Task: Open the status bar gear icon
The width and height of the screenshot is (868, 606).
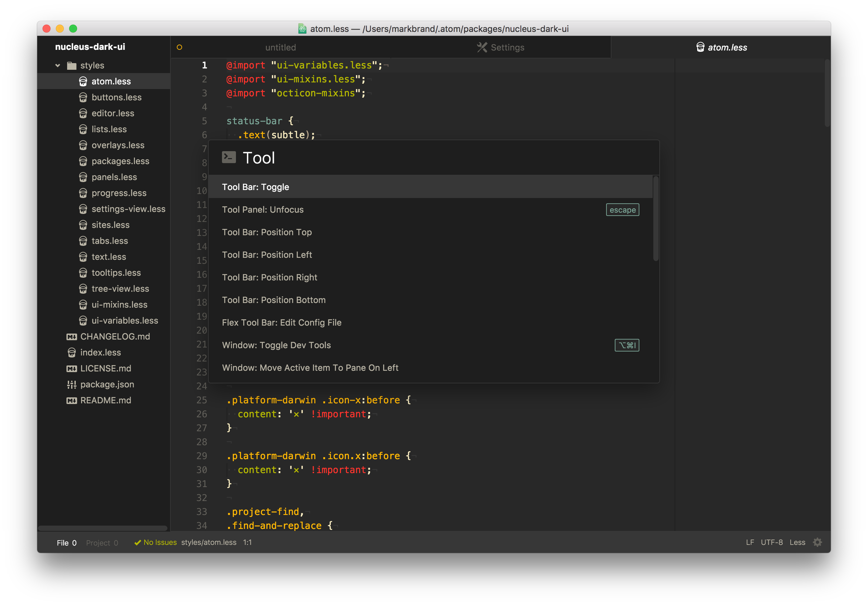Action: [817, 543]
